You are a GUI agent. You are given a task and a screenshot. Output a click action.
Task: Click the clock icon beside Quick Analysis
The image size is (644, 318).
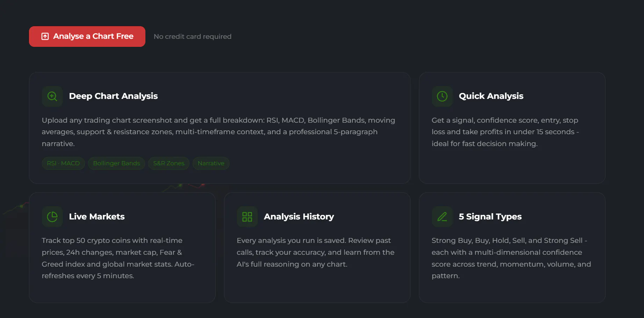[x=442, y=96]
